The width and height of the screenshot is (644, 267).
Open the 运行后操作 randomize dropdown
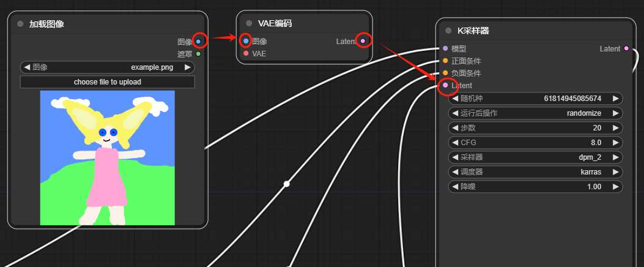tap(536, 113)
